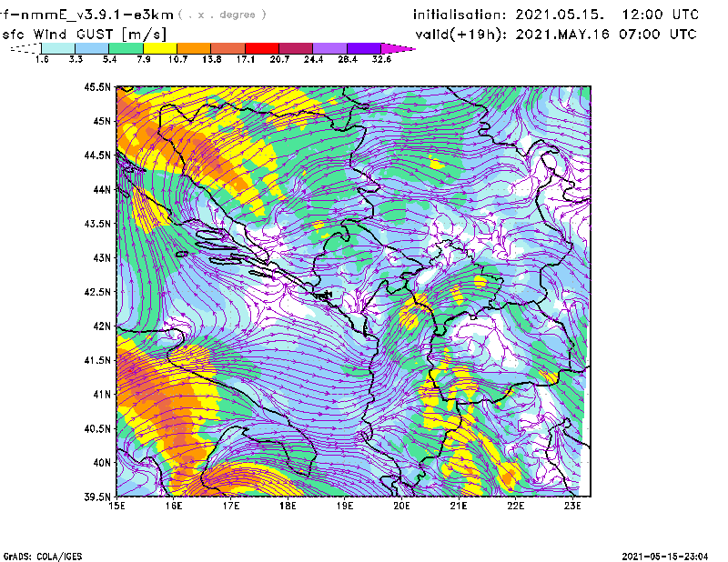This screenshot has width=728, height=562.
Task: Click the 40.5N latitude label
Action: pyautogui.click(x=97, y=429)
